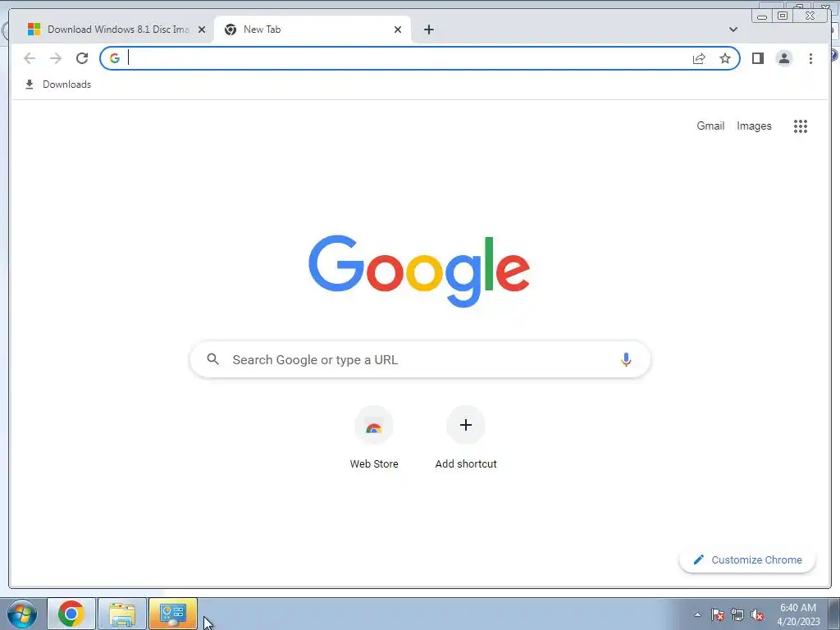
Task: Show hidden tray icons arrow
Action: (697, 614)
